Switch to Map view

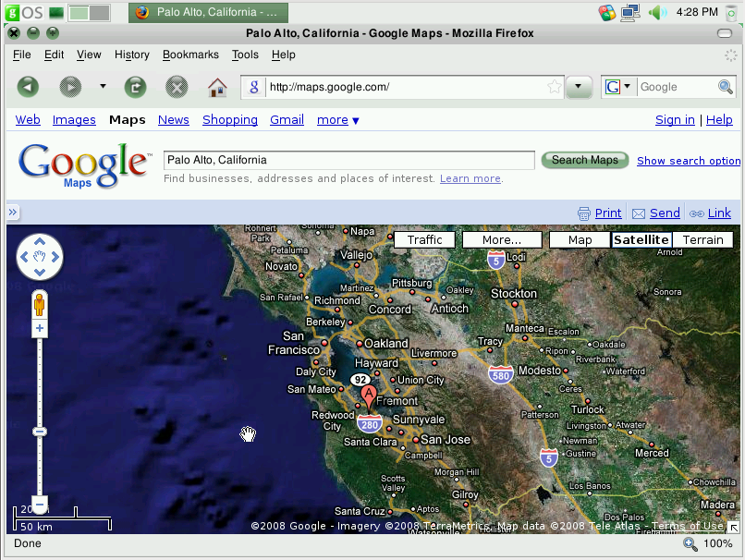[580, 240]
